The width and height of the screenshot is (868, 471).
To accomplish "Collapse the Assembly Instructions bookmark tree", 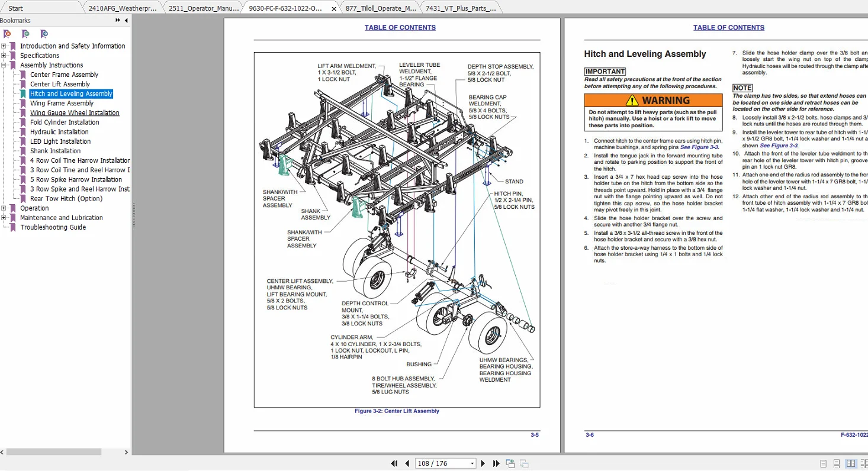I will click(4, 65).
